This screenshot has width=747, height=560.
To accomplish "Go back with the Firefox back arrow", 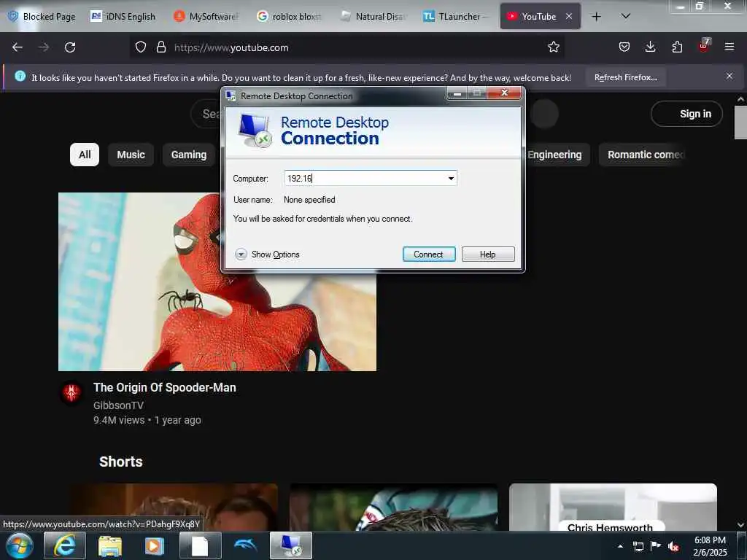I will (18, 47).
